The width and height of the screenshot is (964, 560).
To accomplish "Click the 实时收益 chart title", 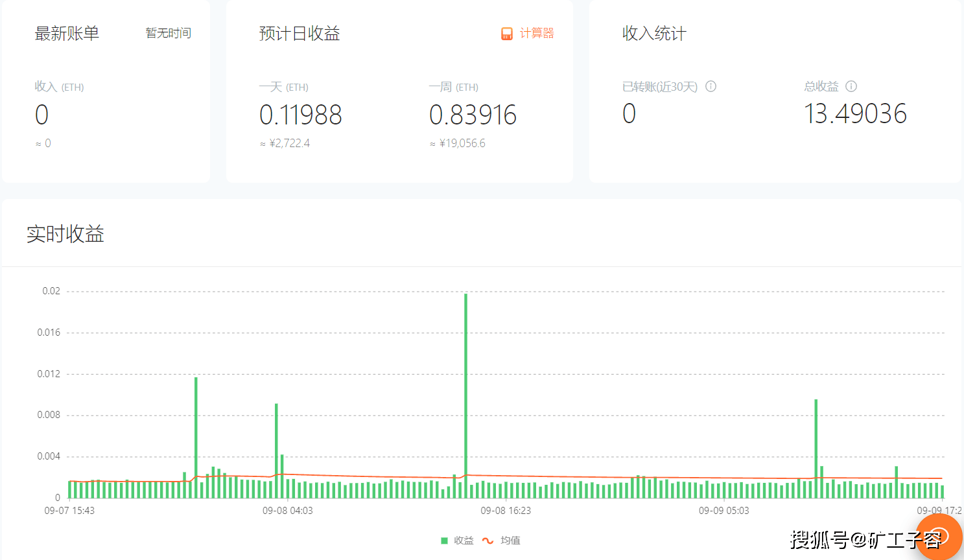I will (x=65, y=234).
